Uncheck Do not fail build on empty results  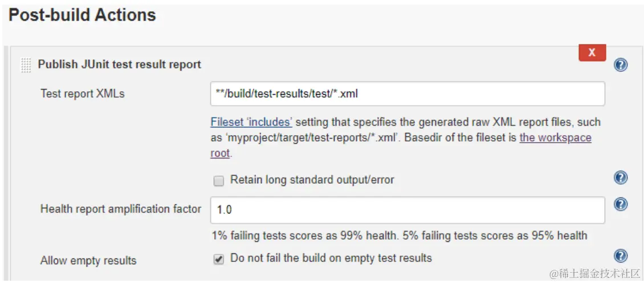218,259
